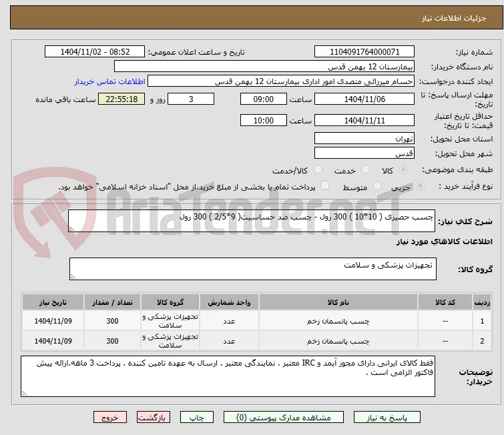The image size is (504, 435).
Task: Click the نام کالا column header
Action: pyautogui.click(x=338, y=302)
